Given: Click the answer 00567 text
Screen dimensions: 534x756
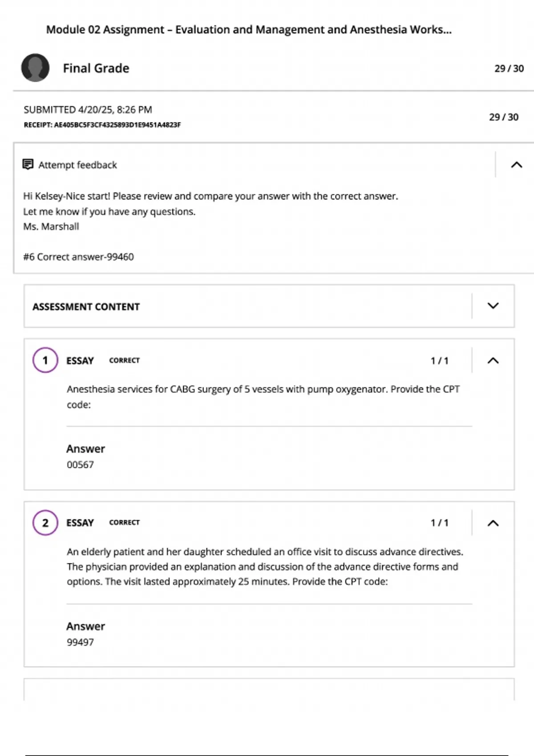Looking at the screenshot, I should point(80,465).
